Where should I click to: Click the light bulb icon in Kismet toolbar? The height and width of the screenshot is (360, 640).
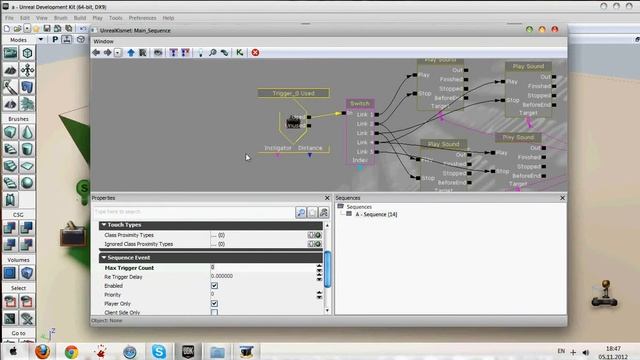(x=200, y=53)
